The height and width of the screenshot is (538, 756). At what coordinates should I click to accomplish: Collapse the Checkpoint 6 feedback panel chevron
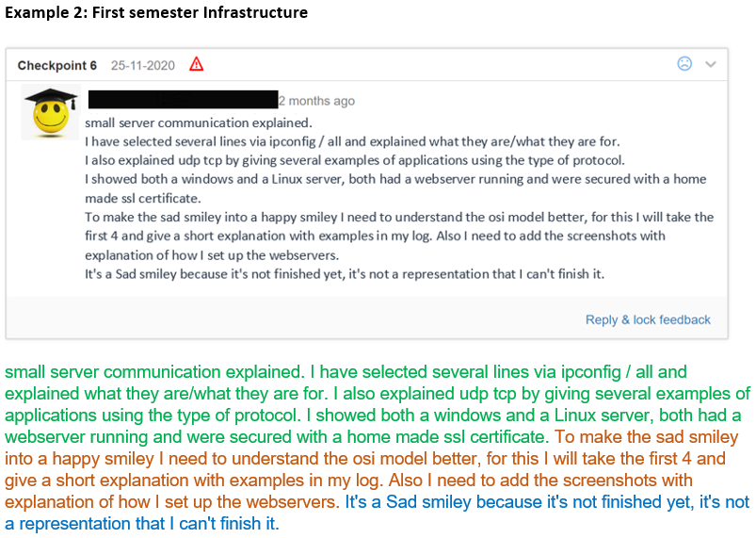click(711, 64)
